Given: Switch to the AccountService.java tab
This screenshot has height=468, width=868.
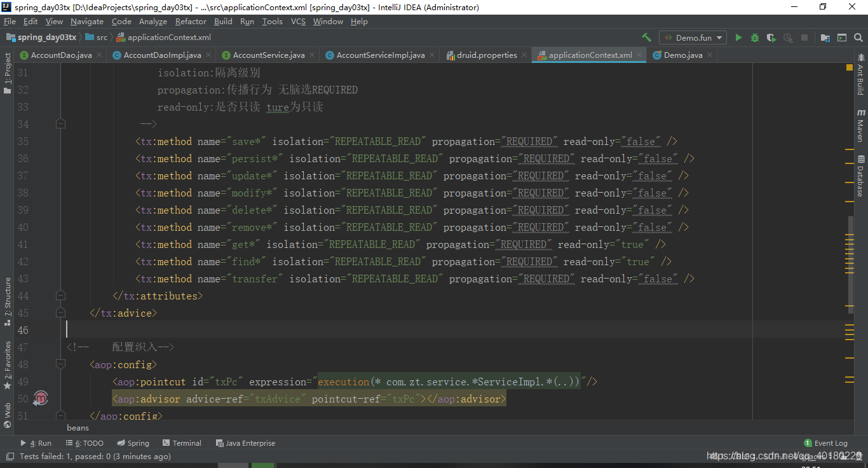Looking at the screenshot, I should [x=269, y=55].
